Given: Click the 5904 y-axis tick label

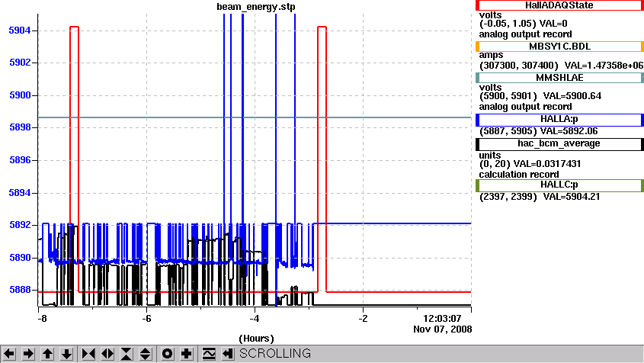Looking at the screenshot, I should [20, 31].
